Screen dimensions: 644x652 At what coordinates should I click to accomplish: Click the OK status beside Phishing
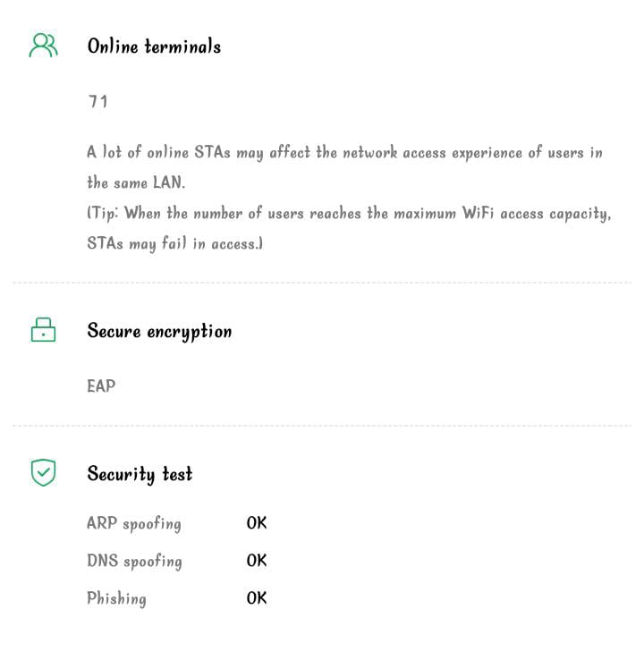[x=257, y=598]
